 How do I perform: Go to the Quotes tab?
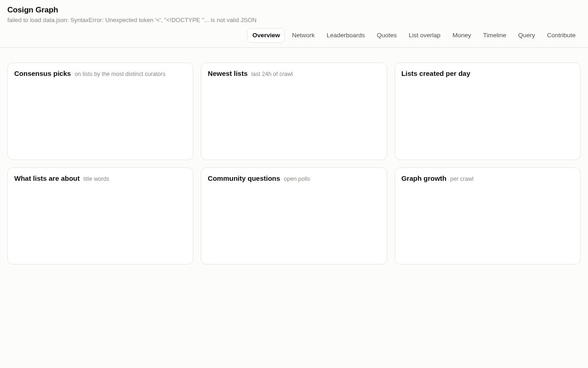coord(387,35)
